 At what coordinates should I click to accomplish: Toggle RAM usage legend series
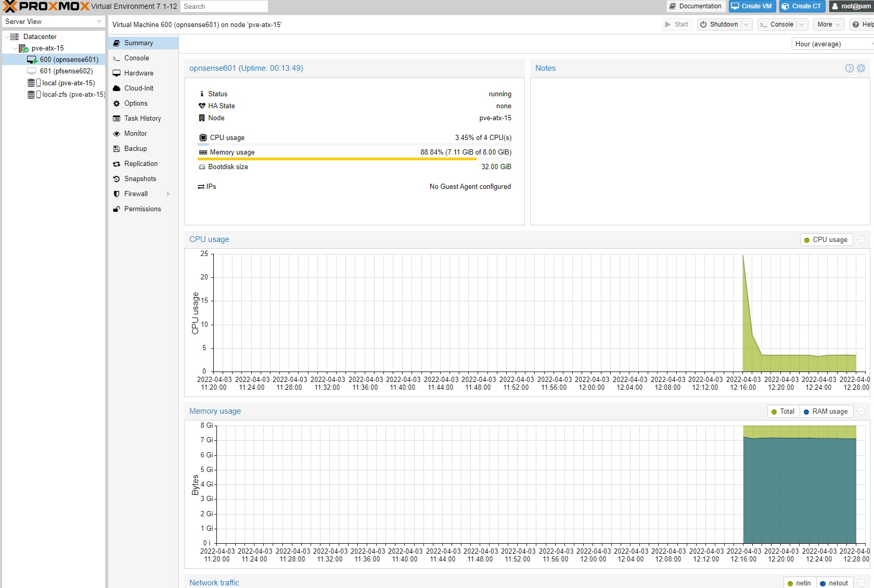(826, 412)
